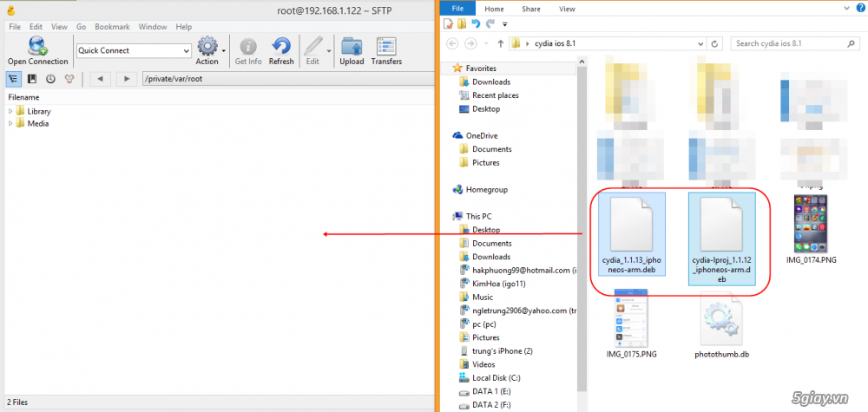Screen dimensions: 868x412
Task: Open the recent locations dropdown in Explorer
Action: click(486, 43)
